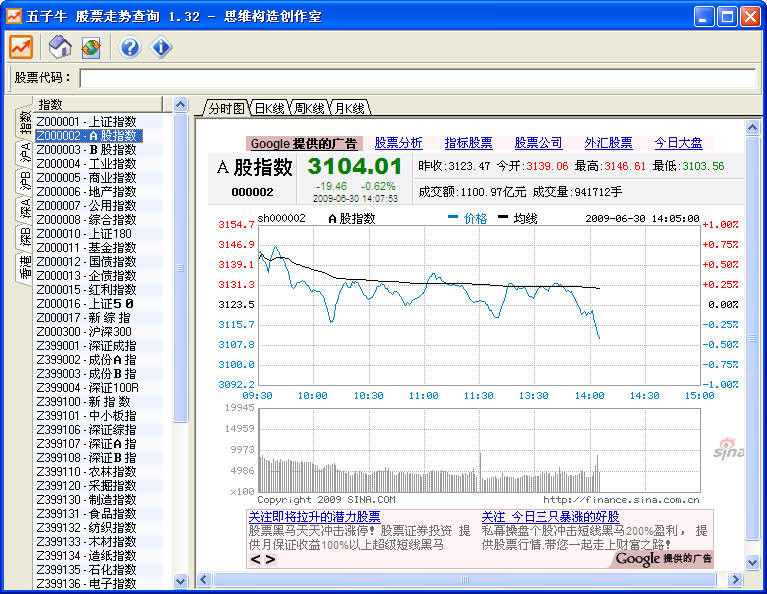The image size is (767, 594).
Task: Select the 沪A vertical side tab
Action: click(24, 153)
